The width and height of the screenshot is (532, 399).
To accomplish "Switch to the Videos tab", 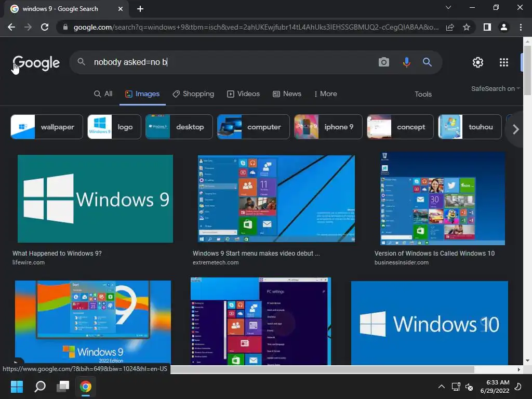I will point(243,94).
